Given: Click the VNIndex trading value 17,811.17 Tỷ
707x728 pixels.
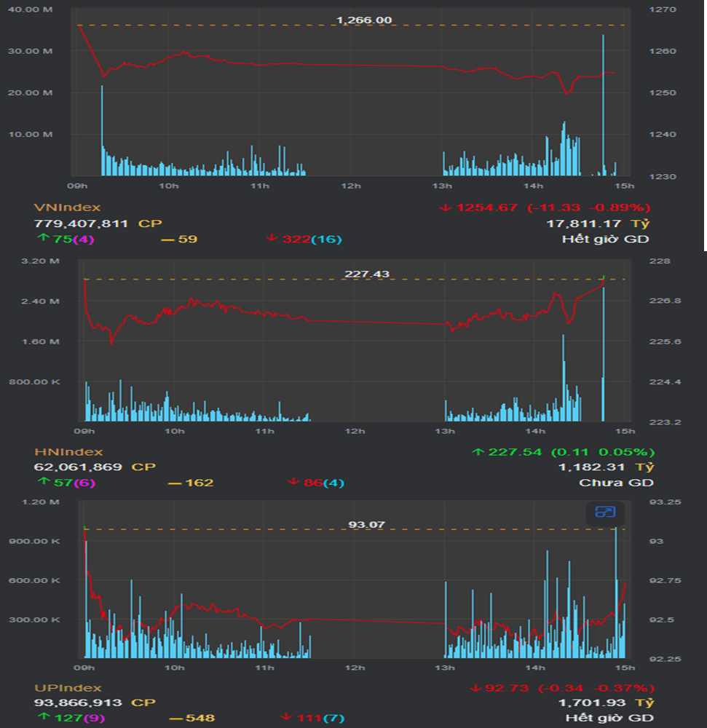Looking at the screenshot, I should click(598, 223).
